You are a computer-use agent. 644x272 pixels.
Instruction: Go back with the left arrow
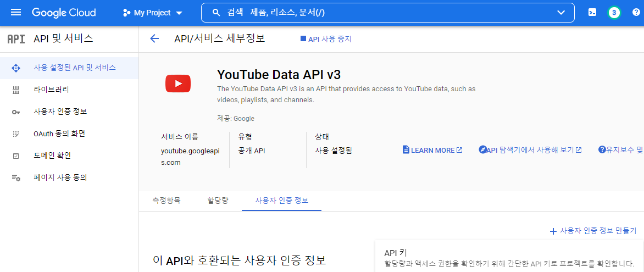pos(154,39)
